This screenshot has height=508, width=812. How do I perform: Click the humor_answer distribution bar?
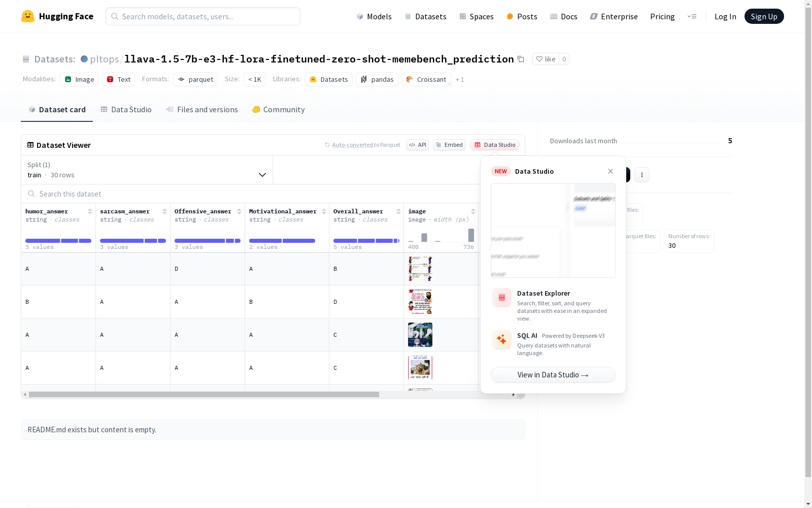coord(58,241)
